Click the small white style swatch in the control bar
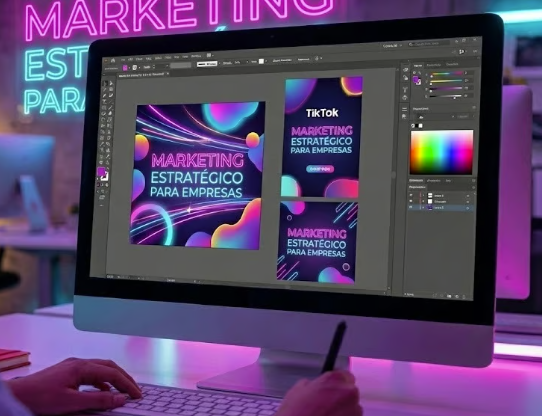 click(x=261, y=61)
